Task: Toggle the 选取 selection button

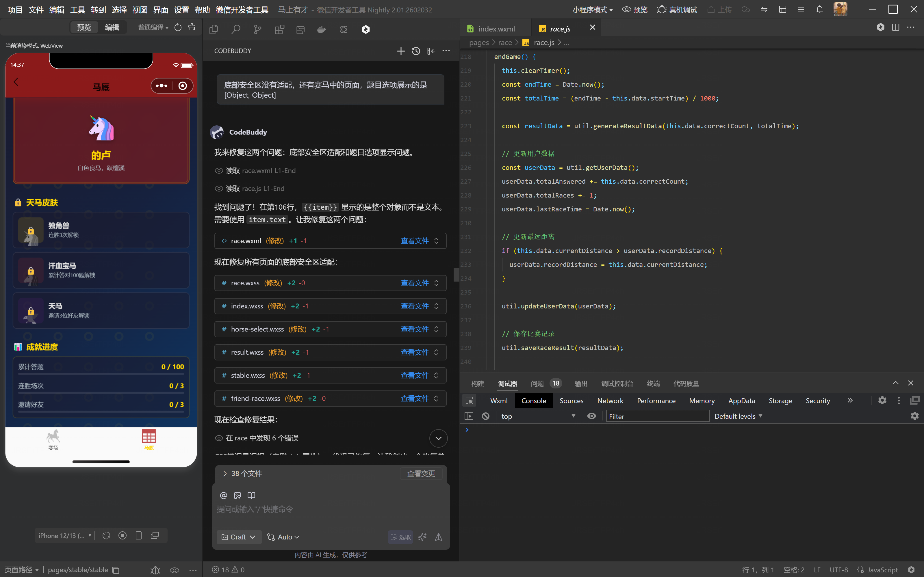Action: (x=400, y=537)
